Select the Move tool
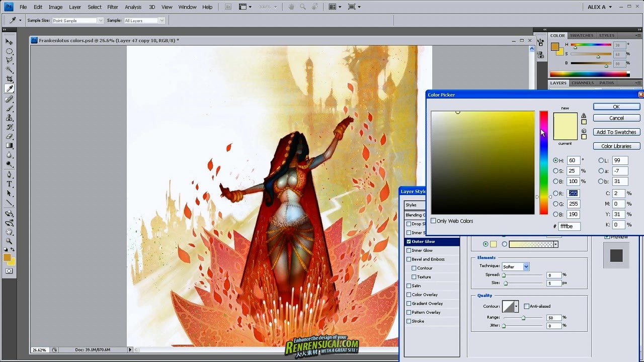 pyautogui.click(x=9, y=42)
